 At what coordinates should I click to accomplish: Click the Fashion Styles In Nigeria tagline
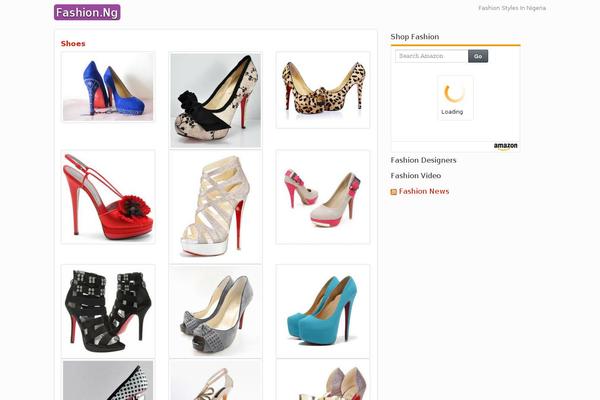tap(512, 8)
